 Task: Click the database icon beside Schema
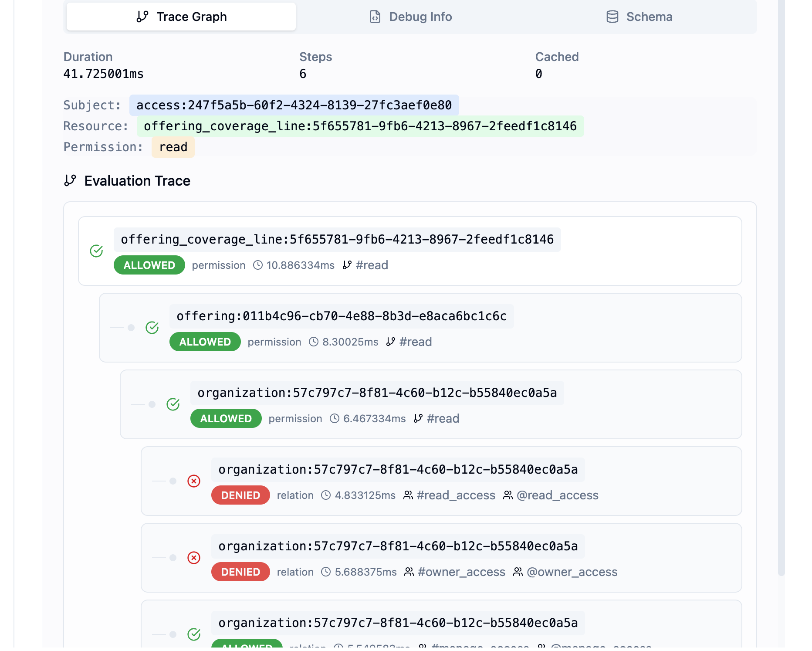tap(612, 17)
